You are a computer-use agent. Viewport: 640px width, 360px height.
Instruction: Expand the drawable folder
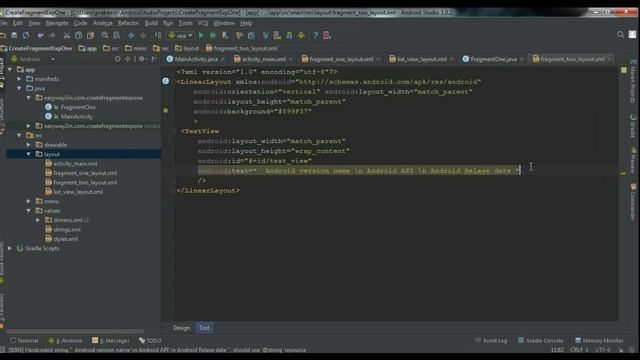pos(29,144)
